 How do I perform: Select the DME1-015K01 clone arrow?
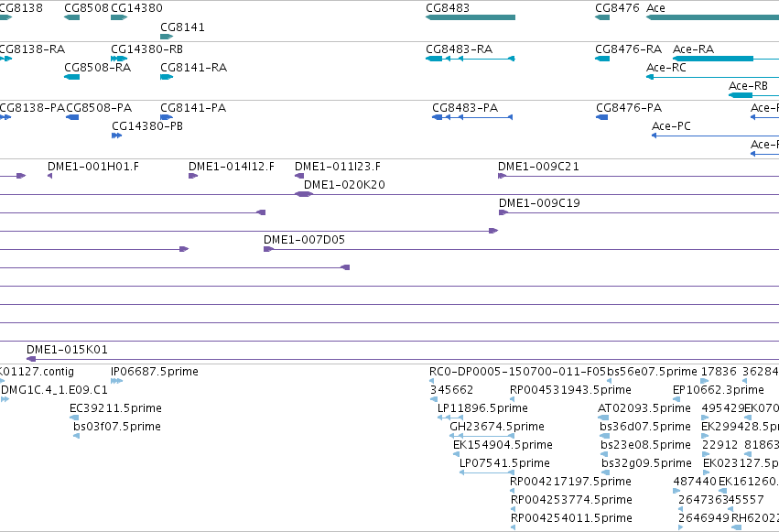(x=31, y=359)
